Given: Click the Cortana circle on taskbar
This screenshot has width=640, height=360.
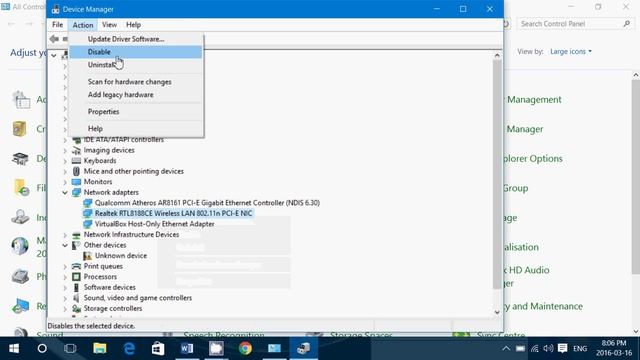Looking at the screenshot, I should coord(42,349).
